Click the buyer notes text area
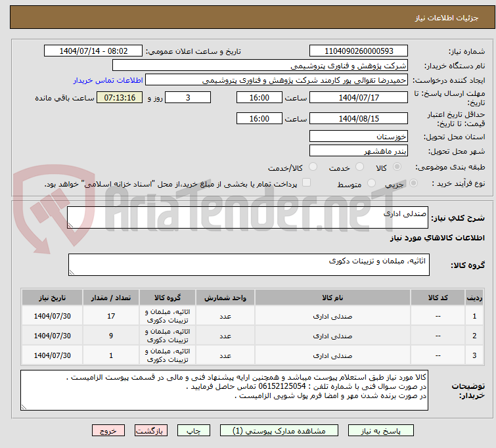This screenshot has height=448, width=496. [x=224, y=390]
